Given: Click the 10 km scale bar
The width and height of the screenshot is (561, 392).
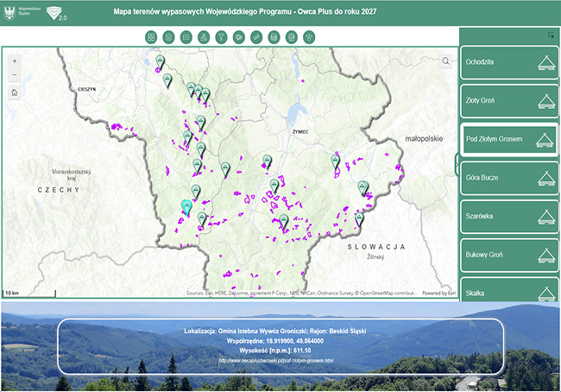Looking at the screenshot, I should point(29,294).
